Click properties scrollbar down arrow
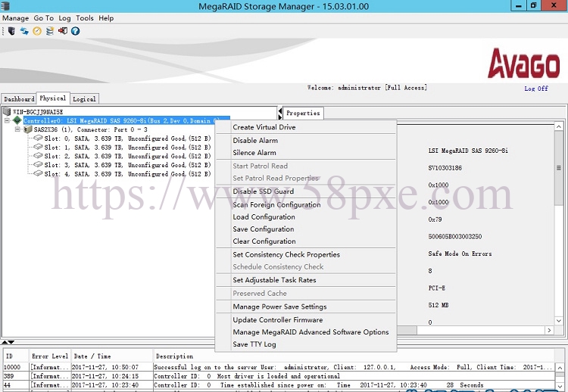 559,321
